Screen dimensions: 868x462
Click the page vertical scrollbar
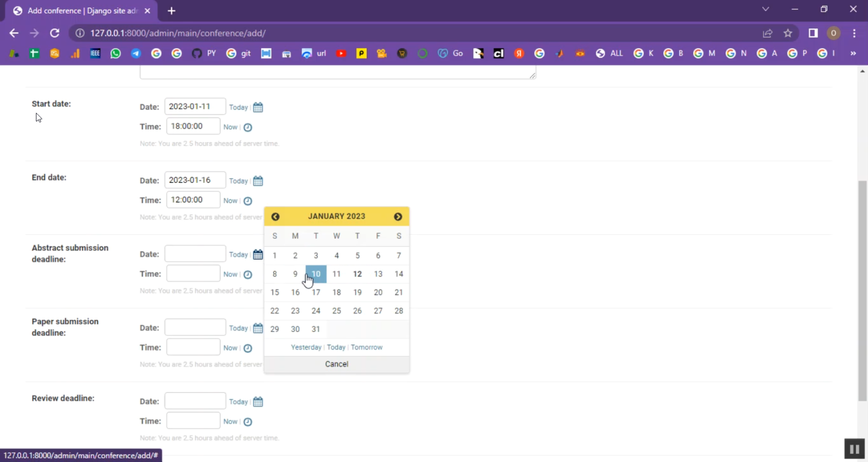[x=862, y=289]
